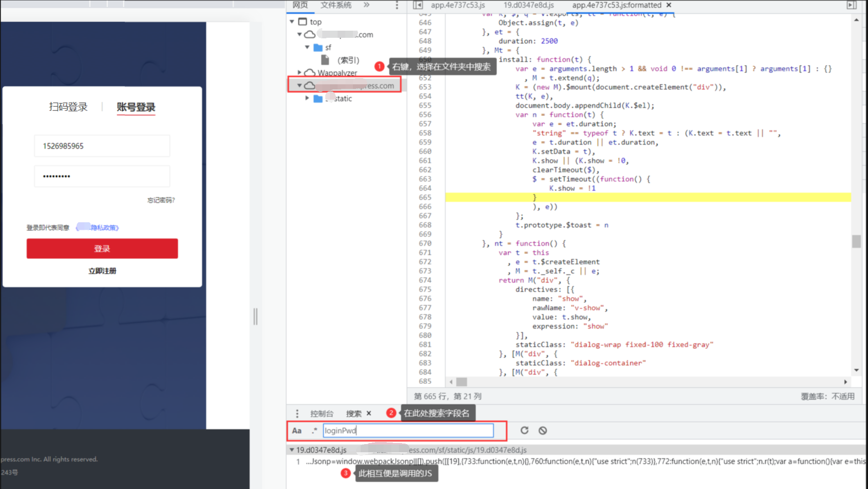Image resolution: width=868 pixels, height=489 pixels.
Task: Click the clear search results icon
Action: (543, 430)
